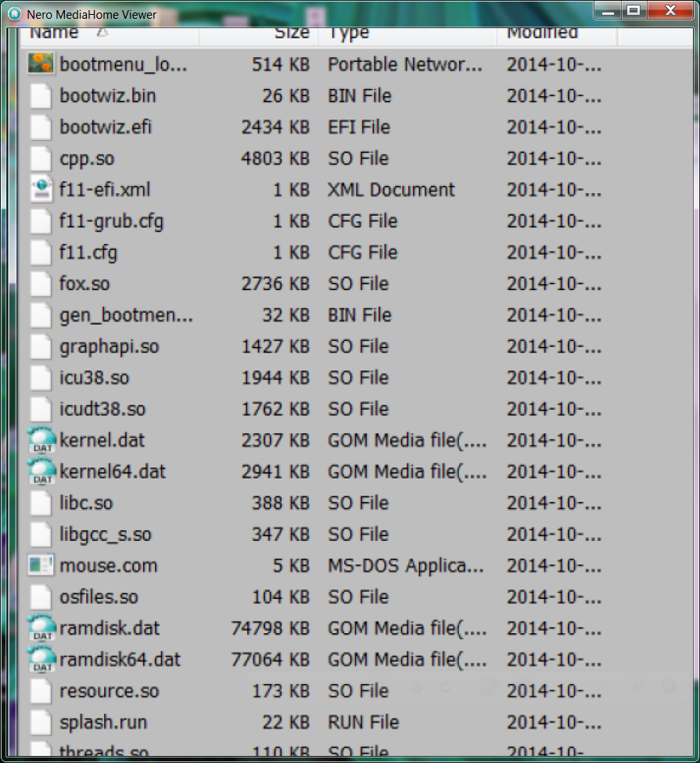Click the splash.run file icon
Screen dimensions: 700x763
coord(41,722)
